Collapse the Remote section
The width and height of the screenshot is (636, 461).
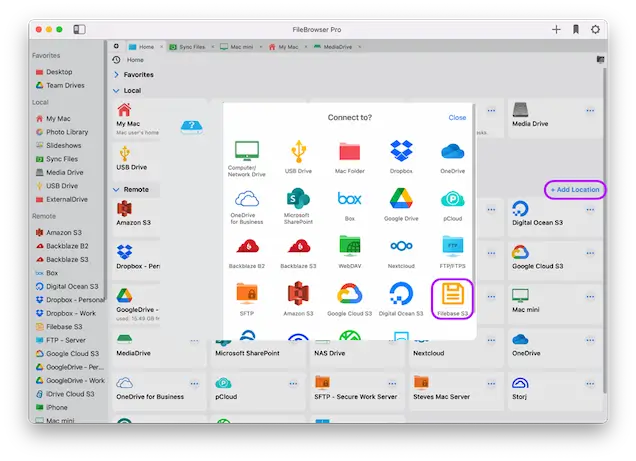(116, 189)
